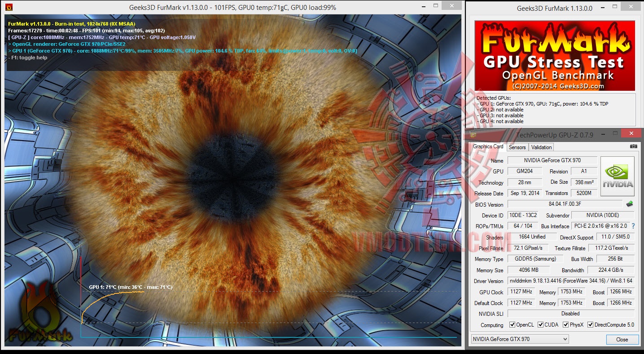Open the Bus Interface question mark help
The width and height of the screenshot is (644, 354).
coord(633,226)
